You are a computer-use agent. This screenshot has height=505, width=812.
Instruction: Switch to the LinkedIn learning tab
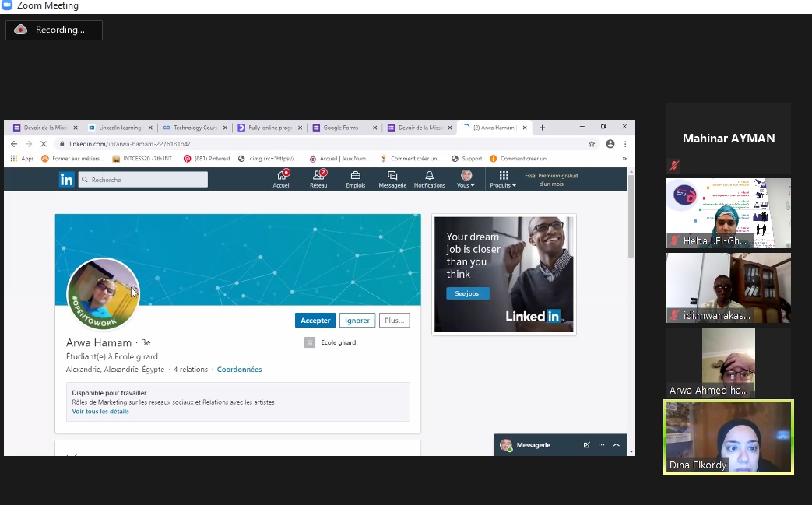pos(119,128)
